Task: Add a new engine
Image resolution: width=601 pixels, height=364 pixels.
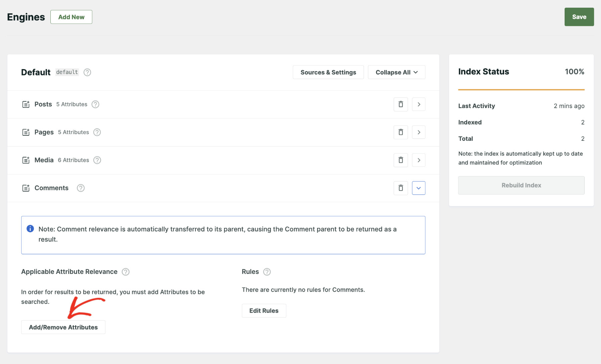Action: (71, 17)
